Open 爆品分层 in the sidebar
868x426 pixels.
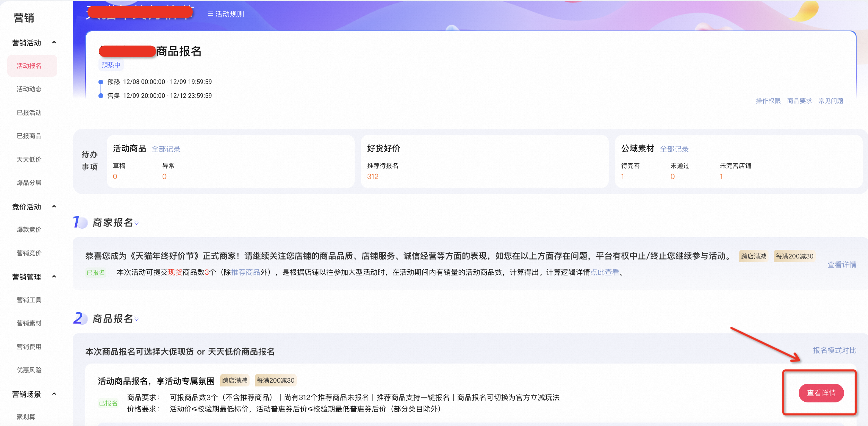[29, 183]
